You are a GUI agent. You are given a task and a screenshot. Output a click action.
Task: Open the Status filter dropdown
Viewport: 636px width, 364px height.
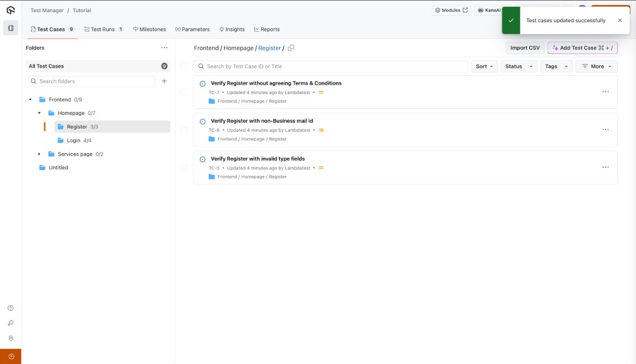[x=519, y=66]
